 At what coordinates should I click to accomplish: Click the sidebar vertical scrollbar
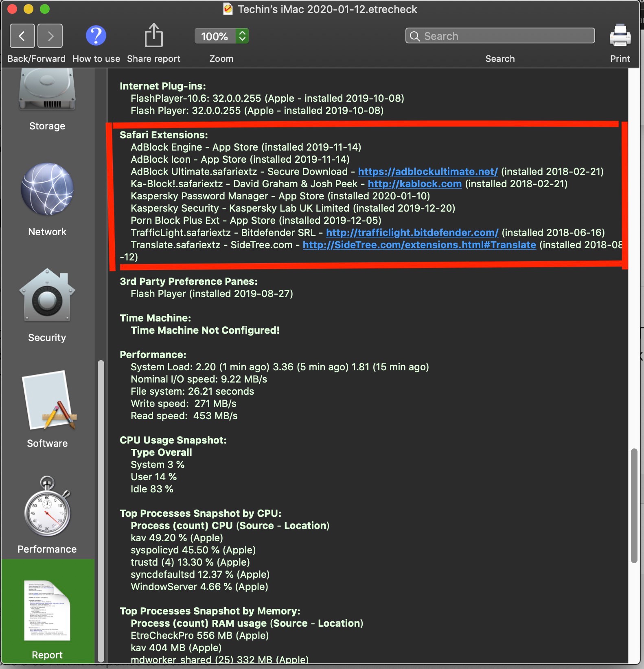click(101, 512)
